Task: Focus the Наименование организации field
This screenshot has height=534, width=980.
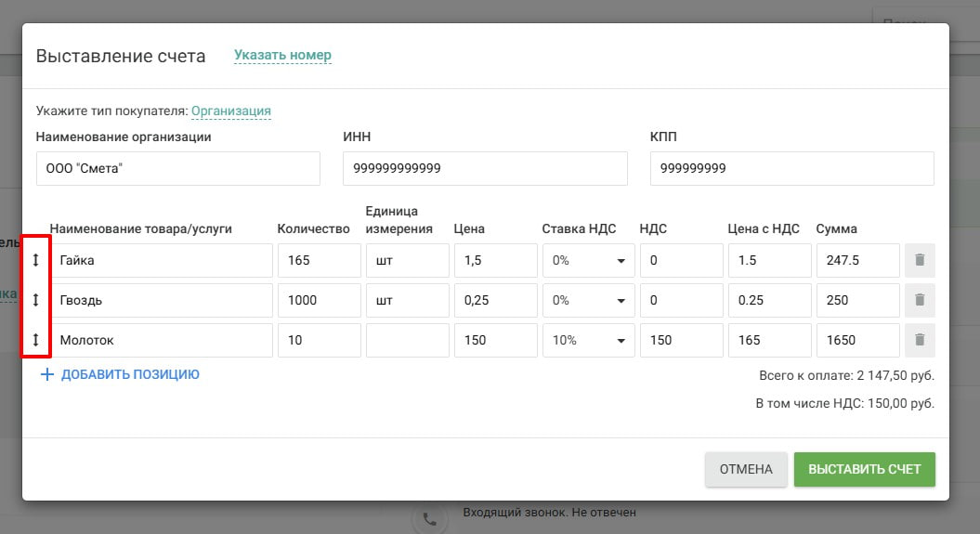Action: 178,169
